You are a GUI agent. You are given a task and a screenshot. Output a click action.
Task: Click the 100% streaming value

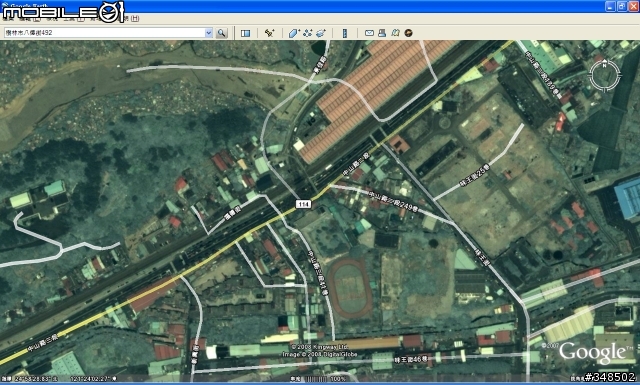(x=338, y=379)
